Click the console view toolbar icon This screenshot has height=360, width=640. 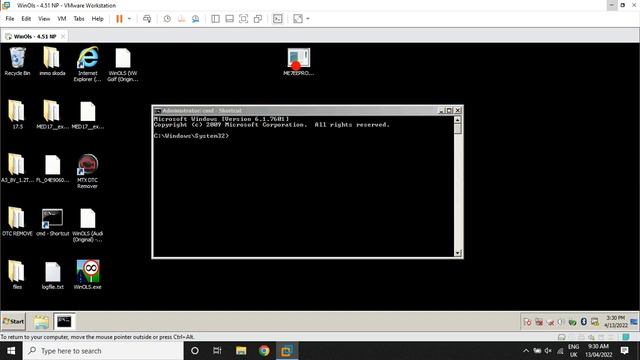click(278, 19)
